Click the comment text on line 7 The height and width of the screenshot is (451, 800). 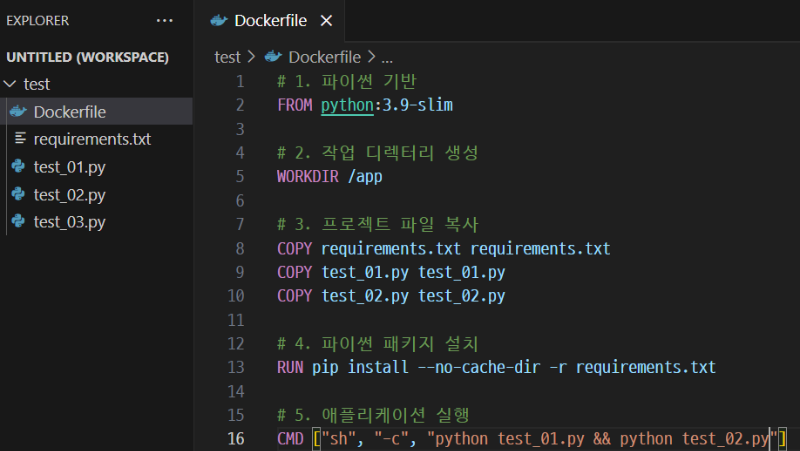point(378,224)
